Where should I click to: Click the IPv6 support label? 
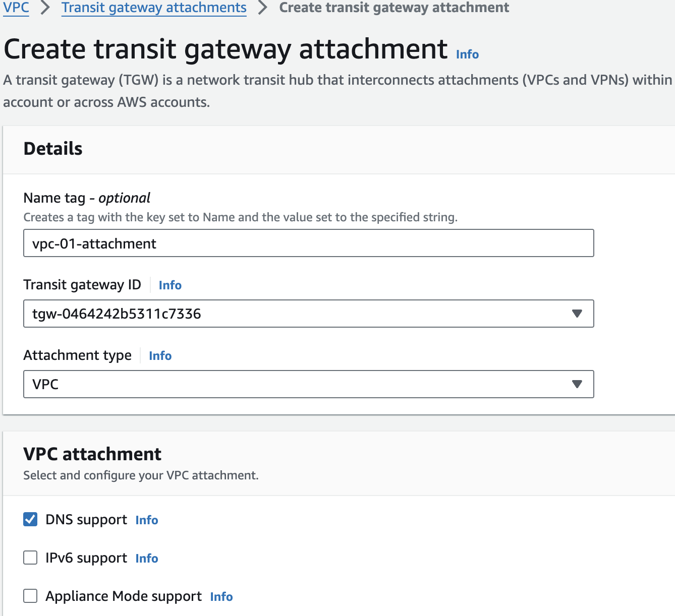pos(86,558)
